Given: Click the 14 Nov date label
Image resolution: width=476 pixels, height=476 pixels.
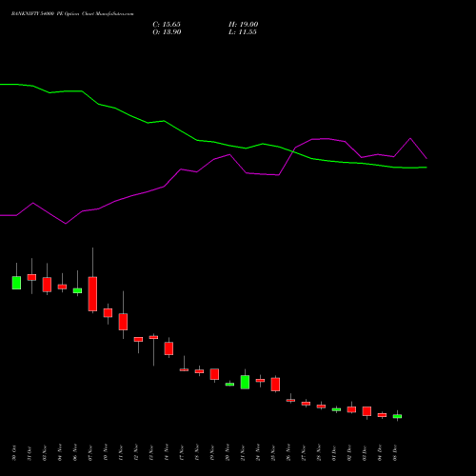Looking at the screenshot, I should [x=167, y=453].
